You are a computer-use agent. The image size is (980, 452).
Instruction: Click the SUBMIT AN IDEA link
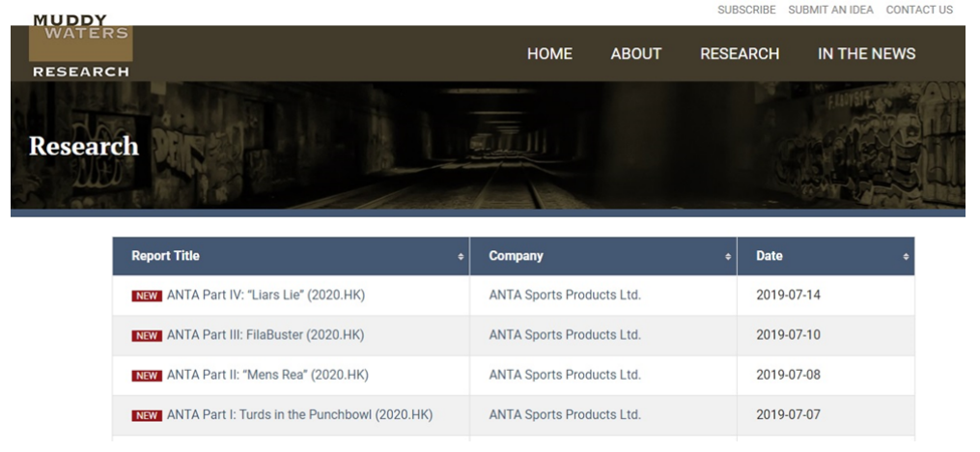pyautogui.click(x=830, y=10)
